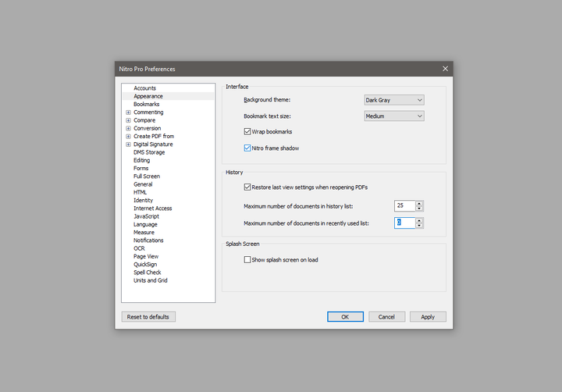Open the Compare preferences category
Viewport: 562px width, 392px height.
(x=144, y=120)
